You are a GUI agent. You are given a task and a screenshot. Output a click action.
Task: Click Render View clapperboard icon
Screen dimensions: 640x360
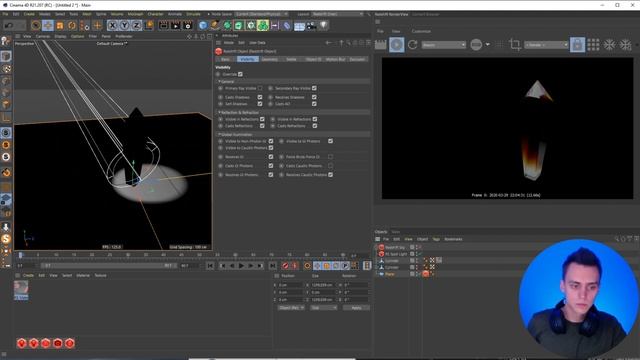tap(163, 26)
